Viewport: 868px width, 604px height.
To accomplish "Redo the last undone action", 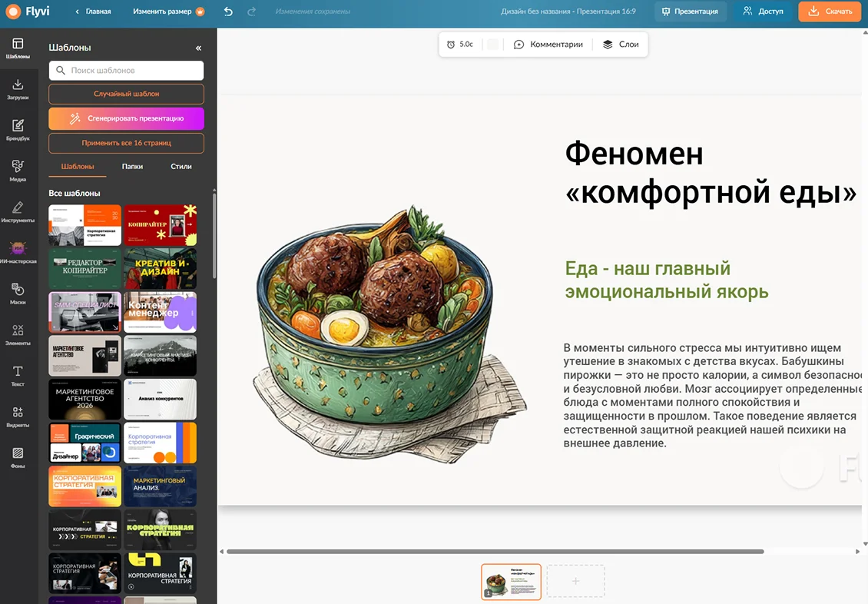I will click(x=252, y=11).
